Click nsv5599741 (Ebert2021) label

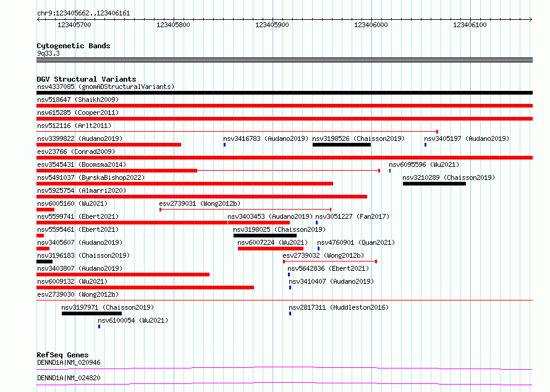point(78,216)
